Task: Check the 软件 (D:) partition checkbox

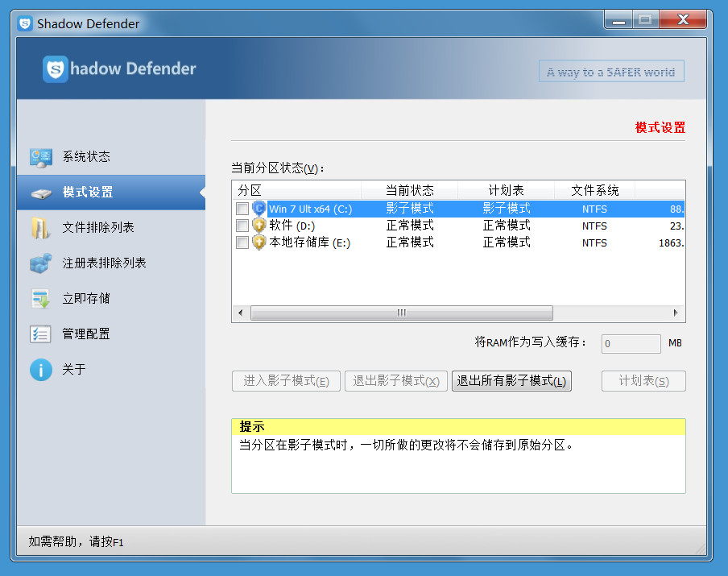Action: pos(242,226)
